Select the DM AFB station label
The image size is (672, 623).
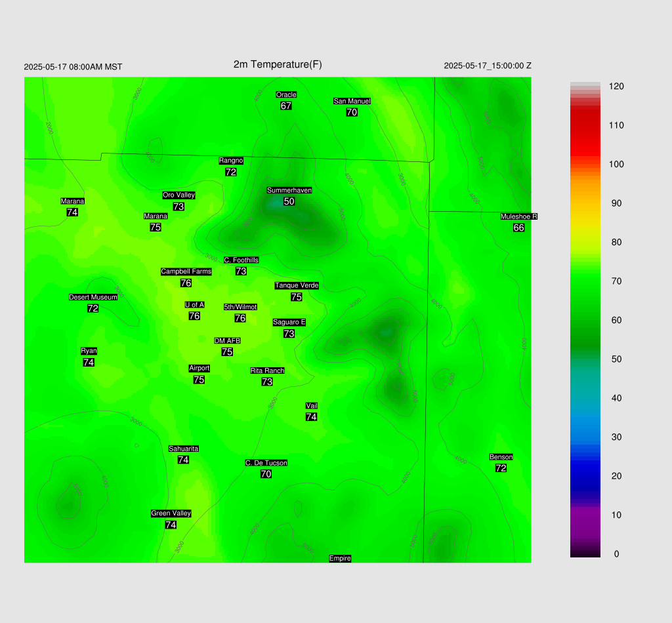227,340
